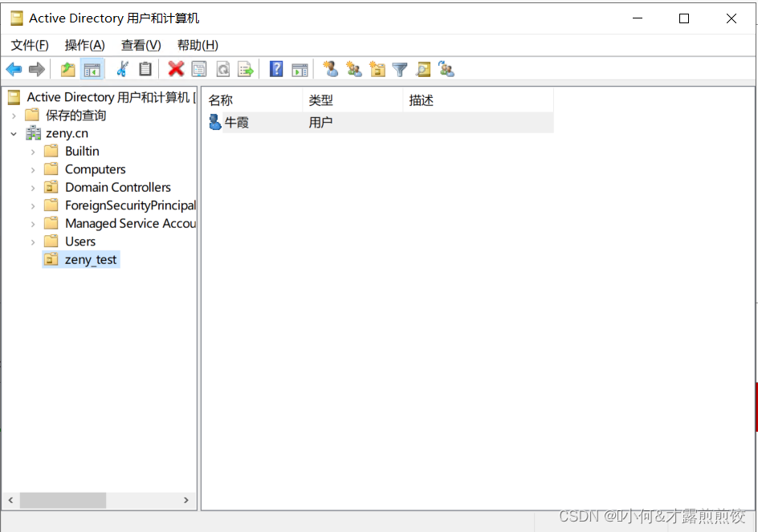Cut with the scissors icon
Viewport: 758px width, 532px height.
coord(122,69)
